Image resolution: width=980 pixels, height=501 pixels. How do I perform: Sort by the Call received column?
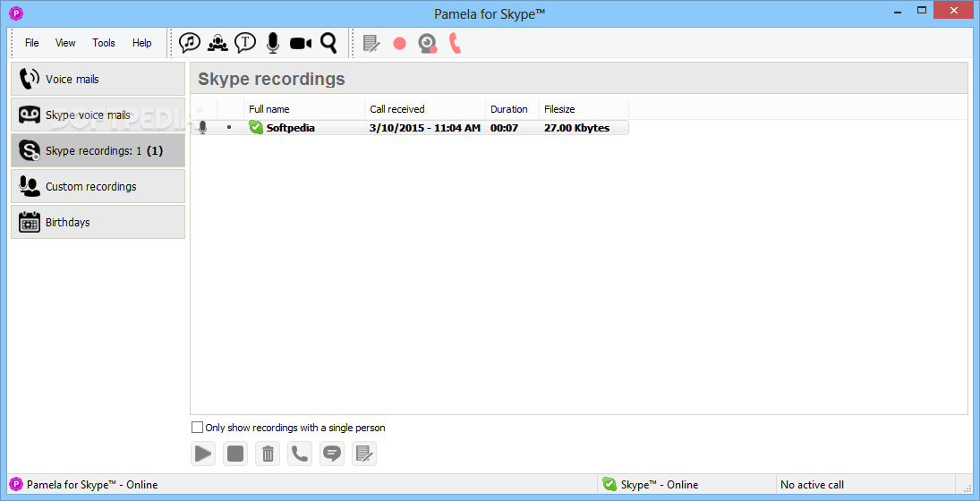pyautogui.click(x=425, y=108)
